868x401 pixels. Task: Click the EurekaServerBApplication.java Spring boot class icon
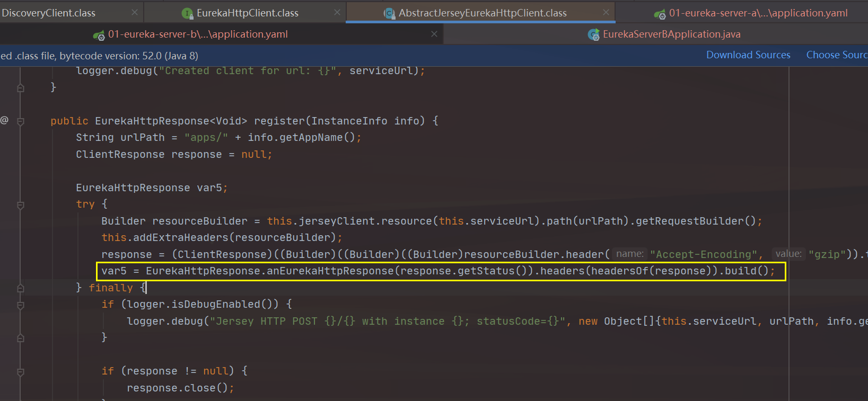[x=594, y=35]
